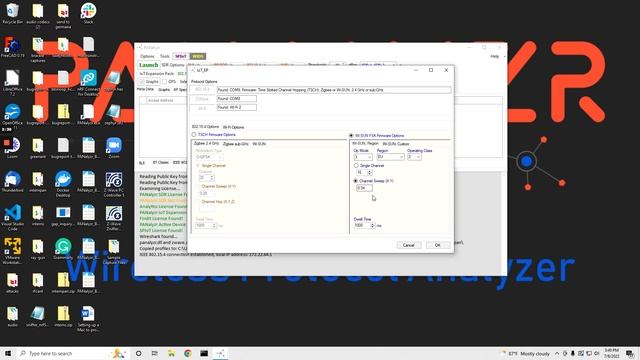Open File Explorer from the taskbar
This screenshot has height=360, width=640.
[171, 353]
